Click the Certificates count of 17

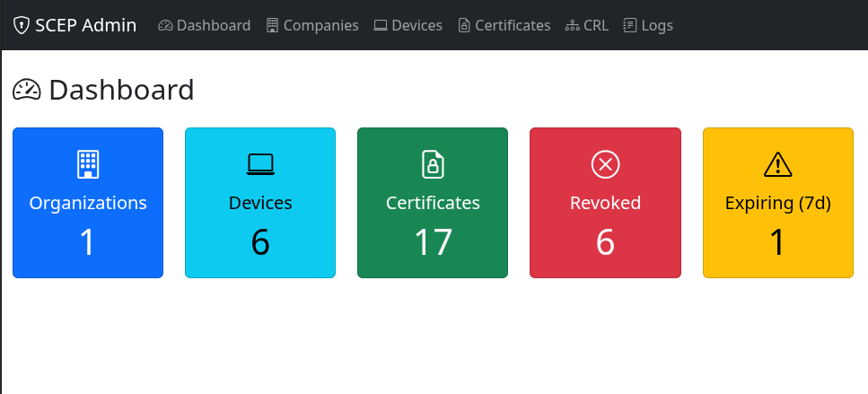point(433,242)
